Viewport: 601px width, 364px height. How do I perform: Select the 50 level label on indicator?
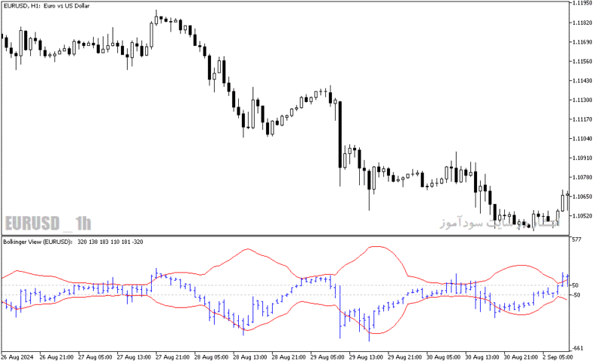pyautogui.click(x=575, y=285)
